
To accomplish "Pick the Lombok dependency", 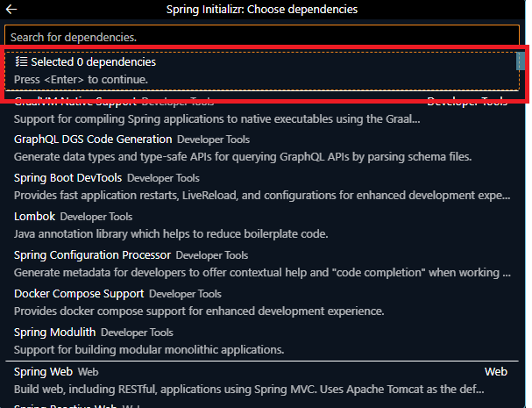I will pos(35,217).
